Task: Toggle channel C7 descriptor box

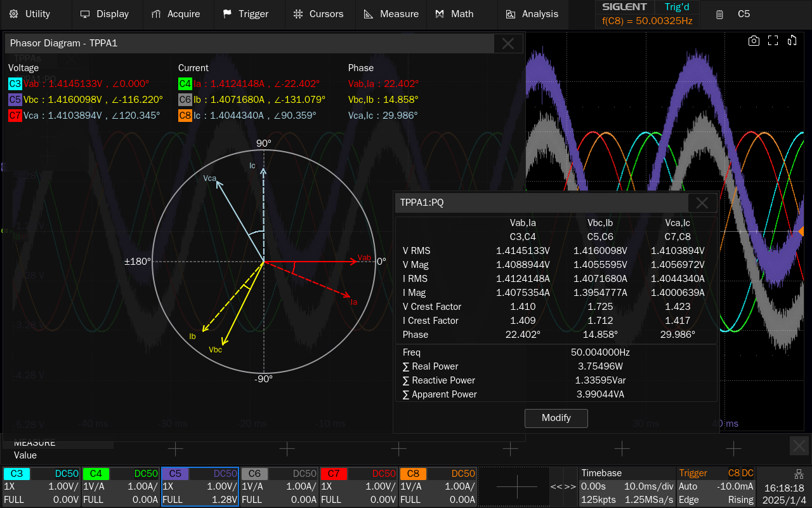Action: [358, 486]
